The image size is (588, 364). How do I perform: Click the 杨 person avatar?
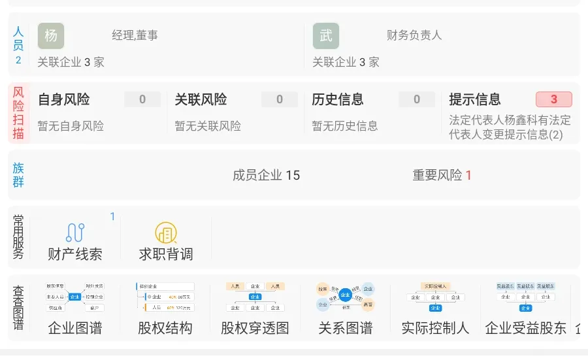pyautogui.click(x=51, y=36)
